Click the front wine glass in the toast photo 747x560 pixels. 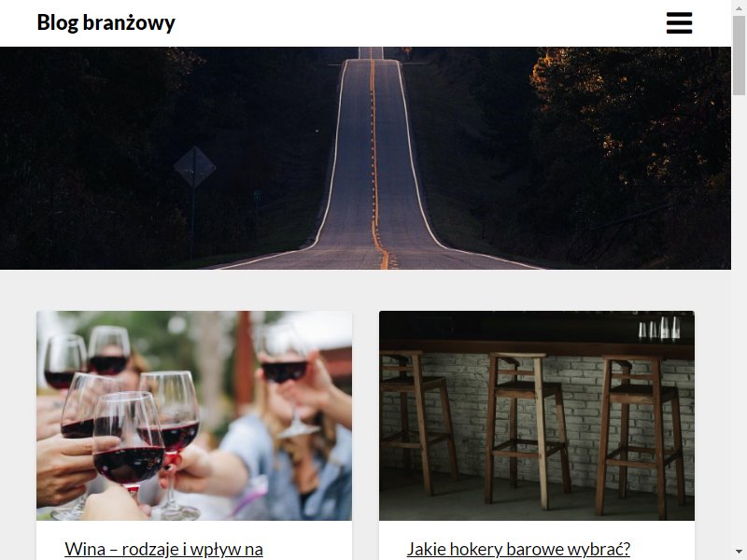(129, 441)
